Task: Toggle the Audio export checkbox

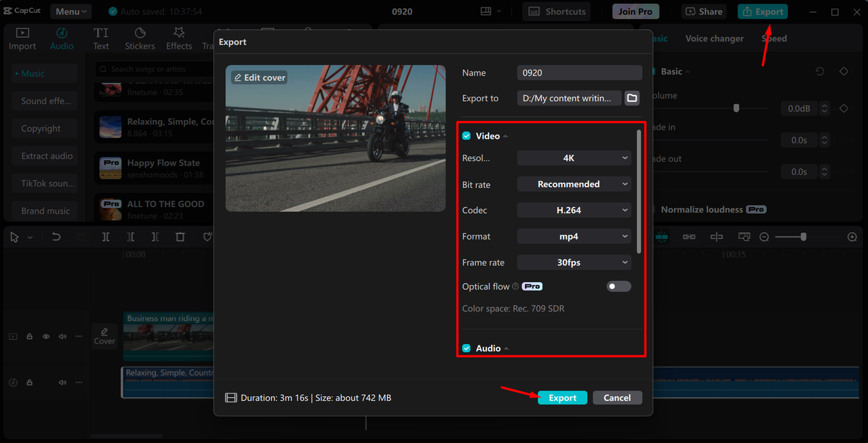Action: tap(467, 348)
